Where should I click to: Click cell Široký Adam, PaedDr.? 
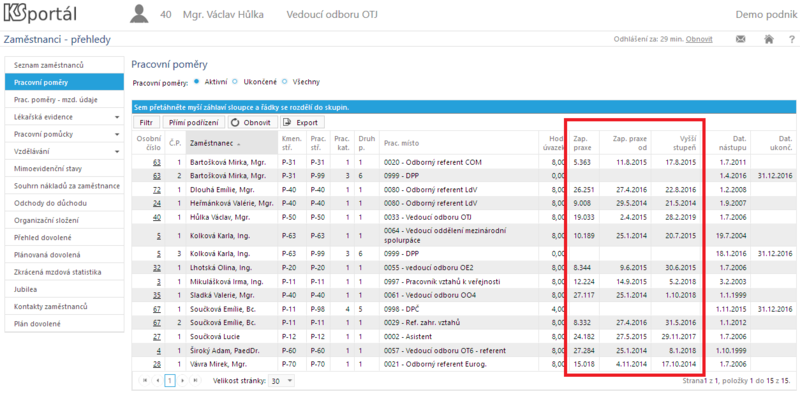(232, 350)
